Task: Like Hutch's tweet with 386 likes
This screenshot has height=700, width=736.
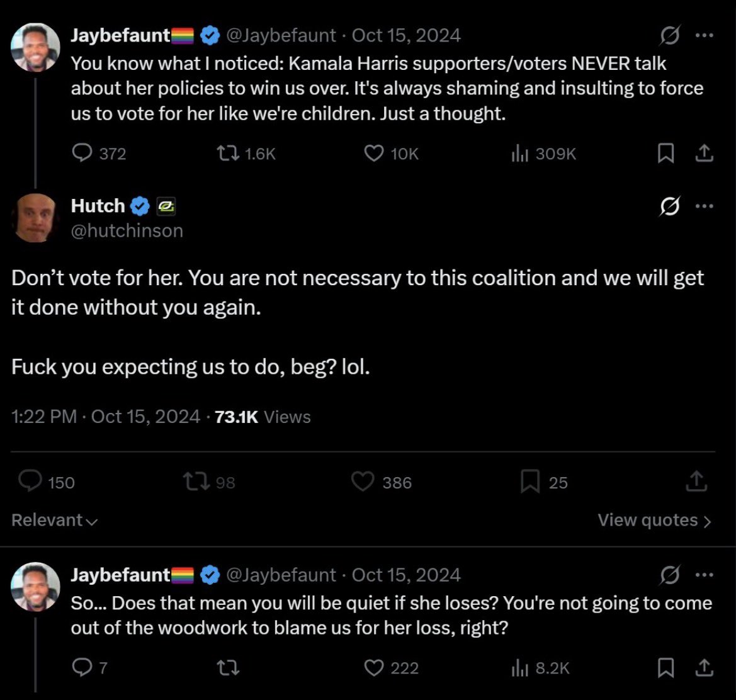Action: click(x=362, y=482)
